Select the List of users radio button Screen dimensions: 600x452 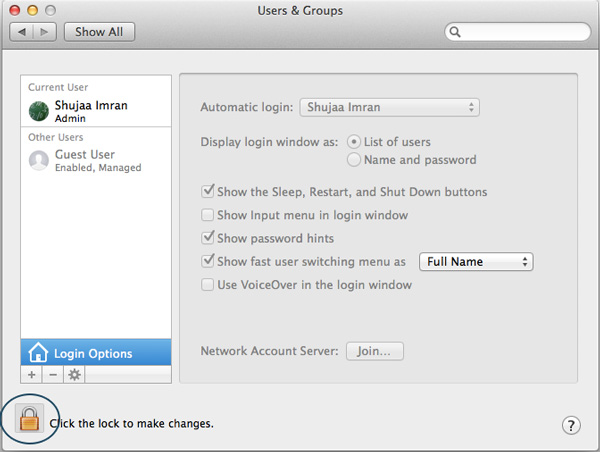(x=354, y=142)
